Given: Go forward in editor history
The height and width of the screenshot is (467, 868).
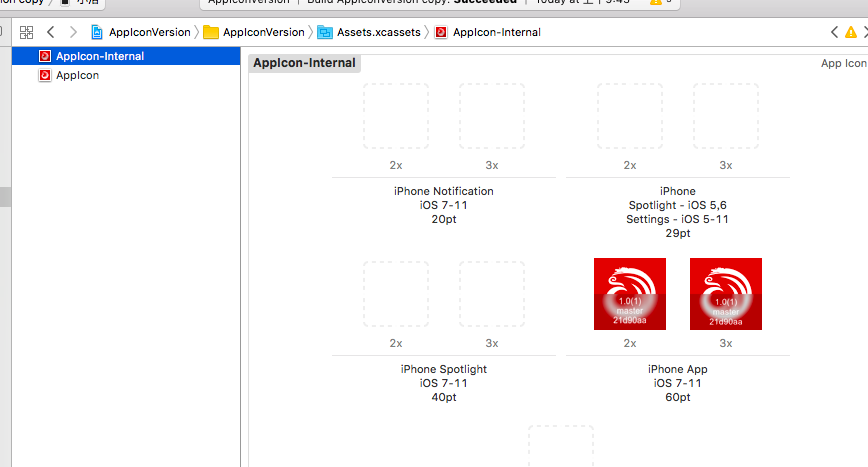Looking at the screenshot, I should 73,32.
